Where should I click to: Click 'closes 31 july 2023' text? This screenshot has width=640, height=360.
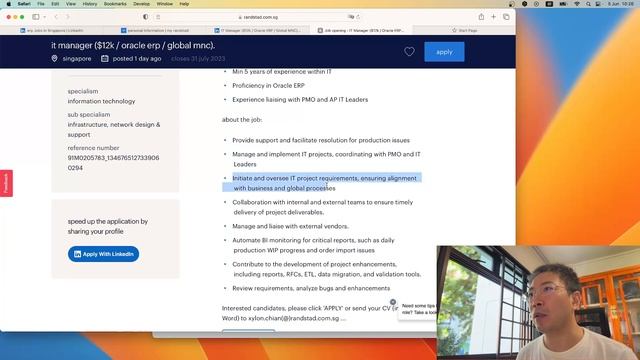pos(198,59)
